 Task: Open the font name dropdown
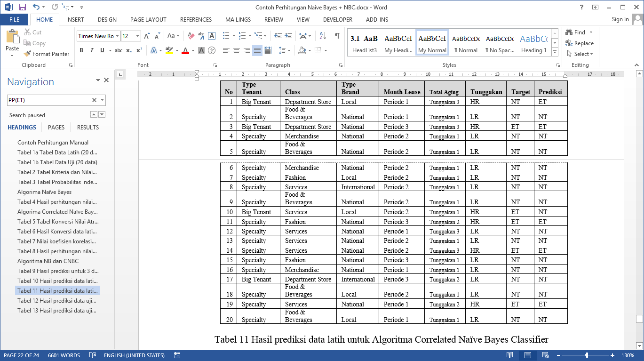pyautogui.click(x=117, y=36)
